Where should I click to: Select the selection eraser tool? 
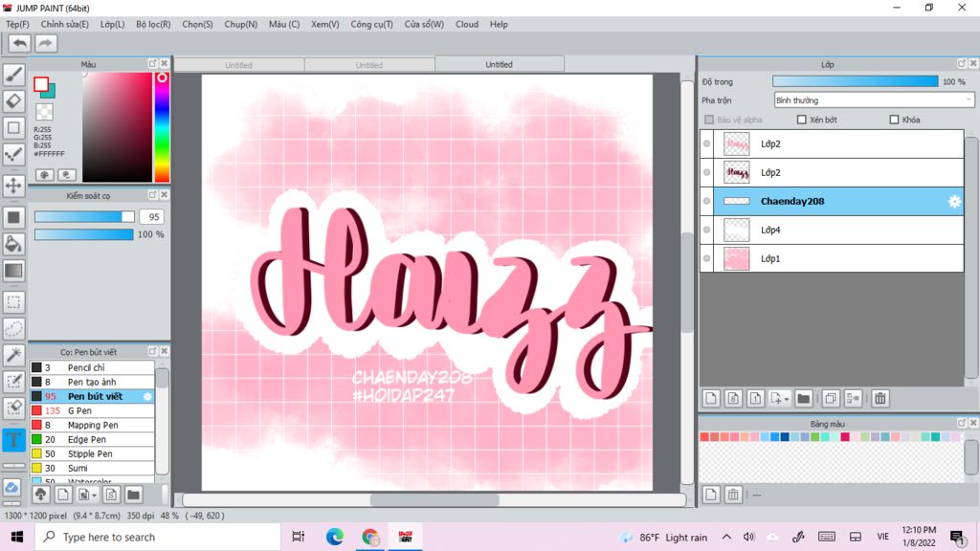click(x=13, y=408)
